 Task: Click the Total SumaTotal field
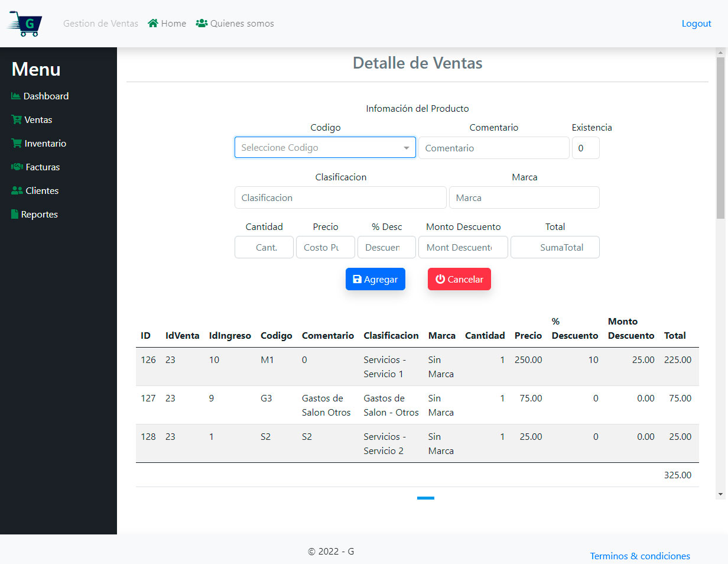tap(555, 247)
